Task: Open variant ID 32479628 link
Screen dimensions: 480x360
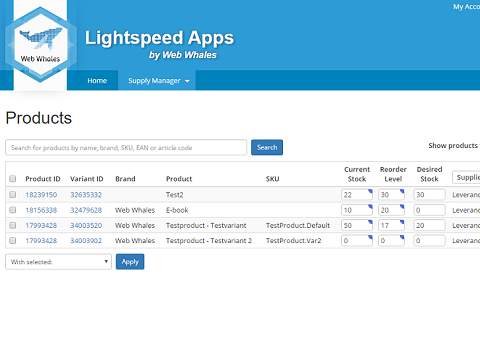Action: pyautogui.click(x=86, y=210)
